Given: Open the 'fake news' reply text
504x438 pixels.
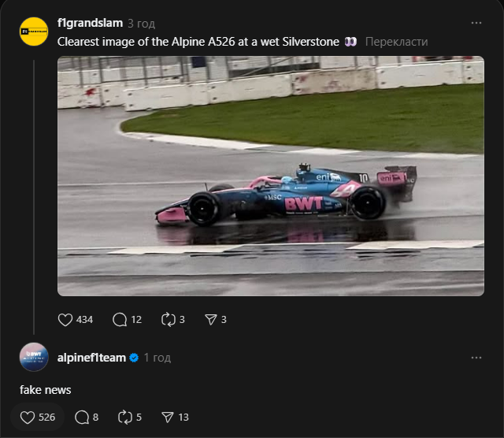Looking at the screenshot, I should tap(45, 390).
